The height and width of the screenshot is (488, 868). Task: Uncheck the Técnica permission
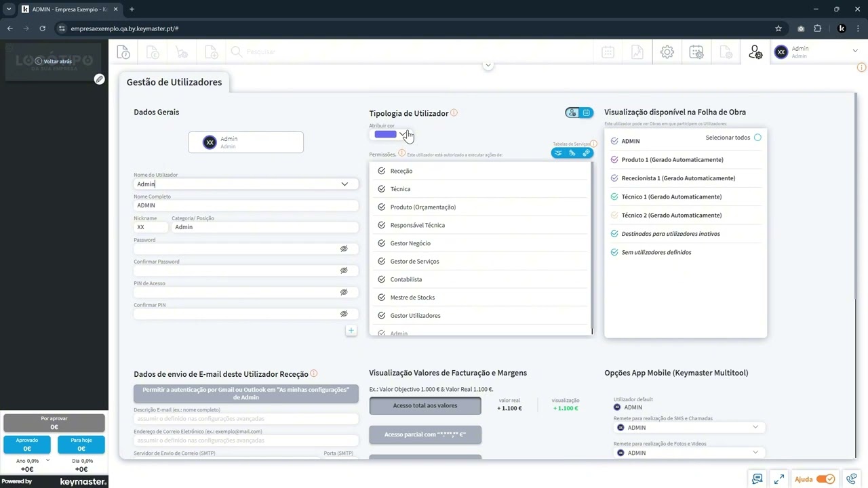tap(382, 189)
